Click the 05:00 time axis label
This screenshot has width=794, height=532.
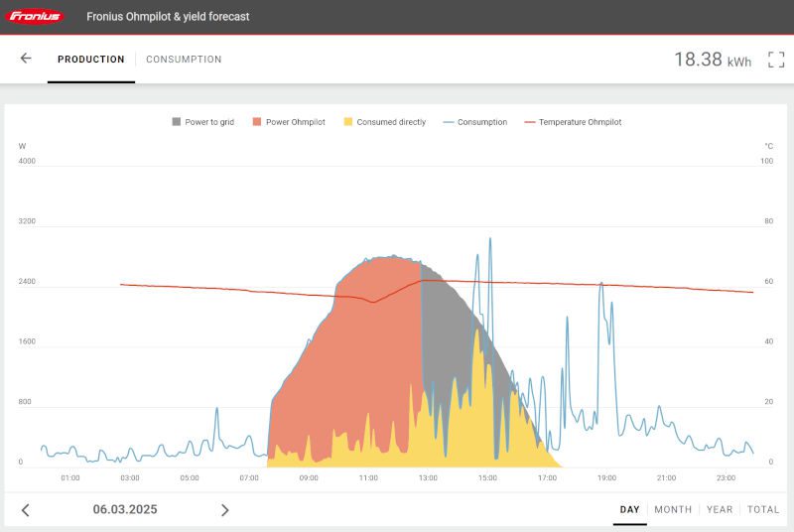pos(190,477)
